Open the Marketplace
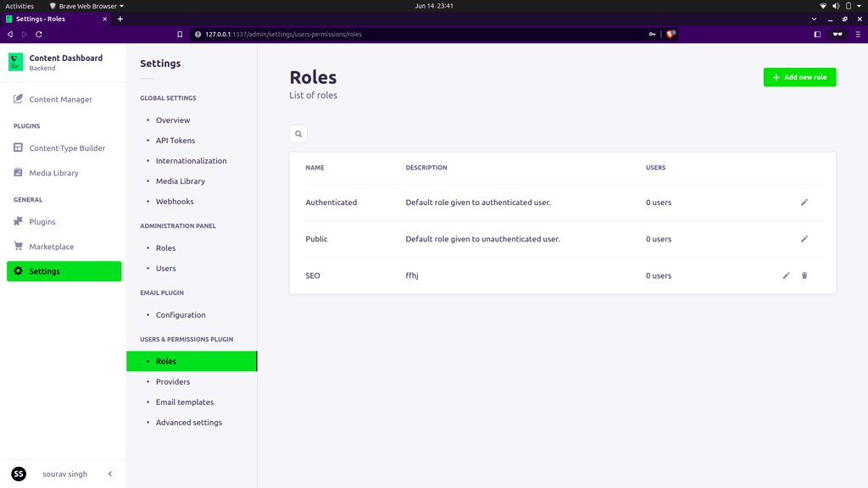Screen dimensions: 868x488 coord(52,246)
